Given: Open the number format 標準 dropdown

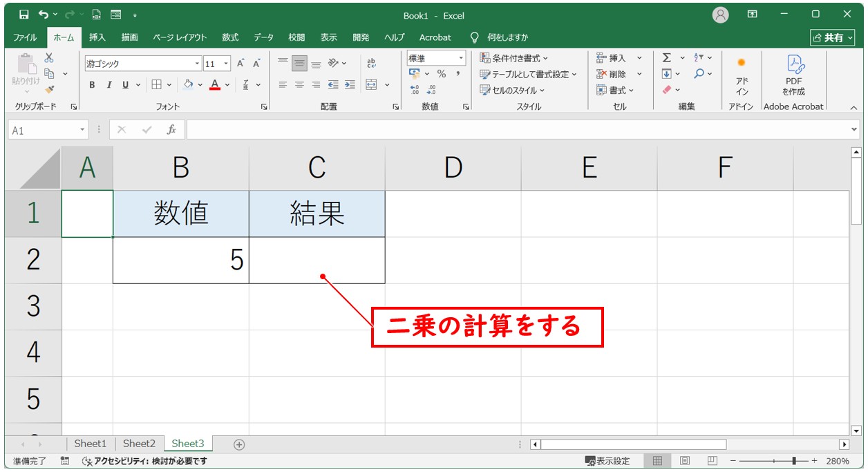Looking at the screenshot, I should 460,58.
